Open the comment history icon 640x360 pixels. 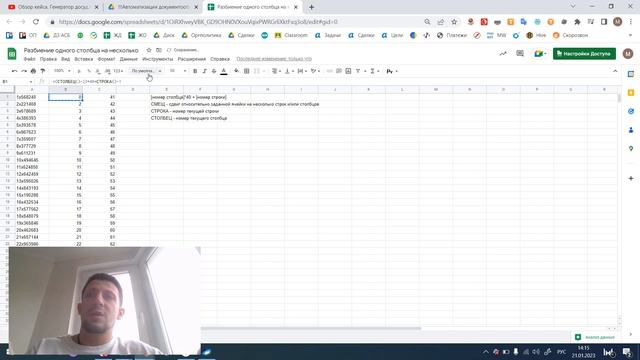(520, 53)
